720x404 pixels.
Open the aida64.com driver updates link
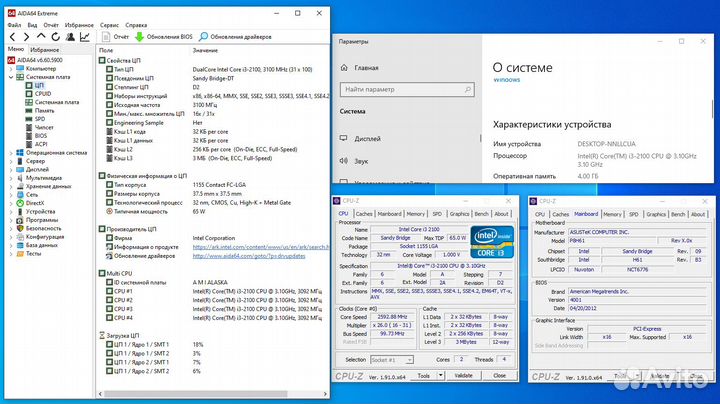point(249,256)
